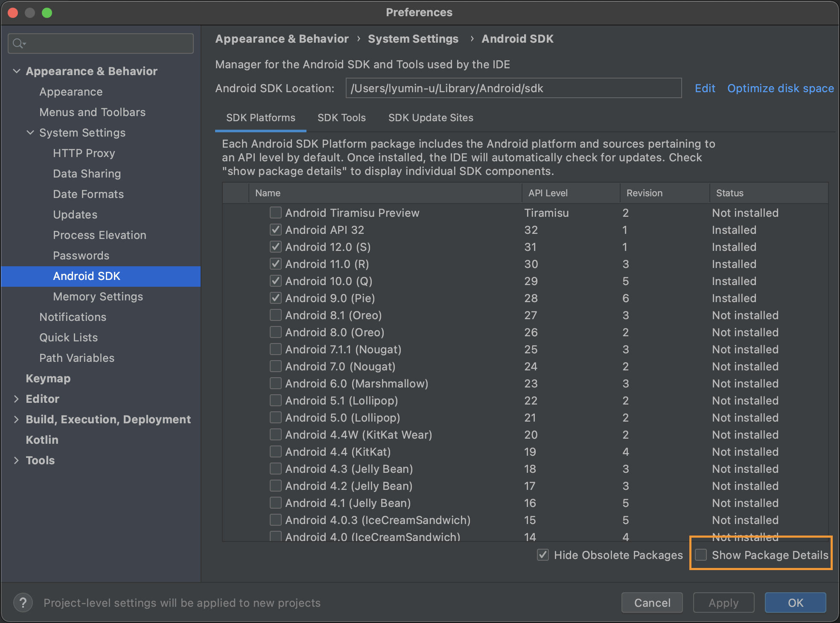
Task: Click the help question mark icon
Action: click(23, 603)
